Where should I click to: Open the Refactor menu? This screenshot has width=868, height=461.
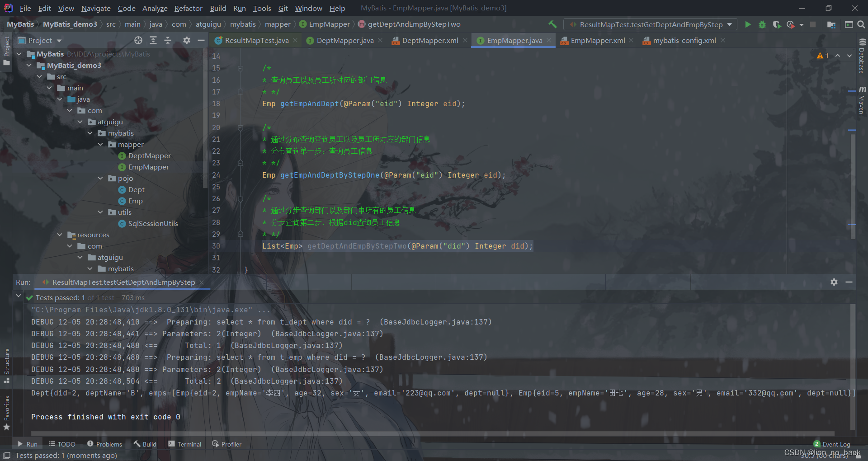pyautogui.click(x=188, y=8)
